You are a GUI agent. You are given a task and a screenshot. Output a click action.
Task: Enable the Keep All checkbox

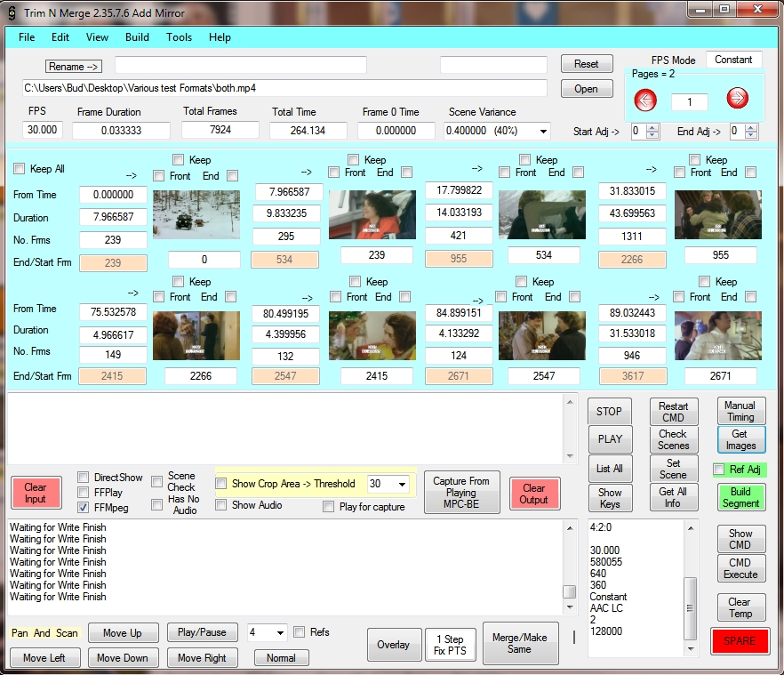20,169
